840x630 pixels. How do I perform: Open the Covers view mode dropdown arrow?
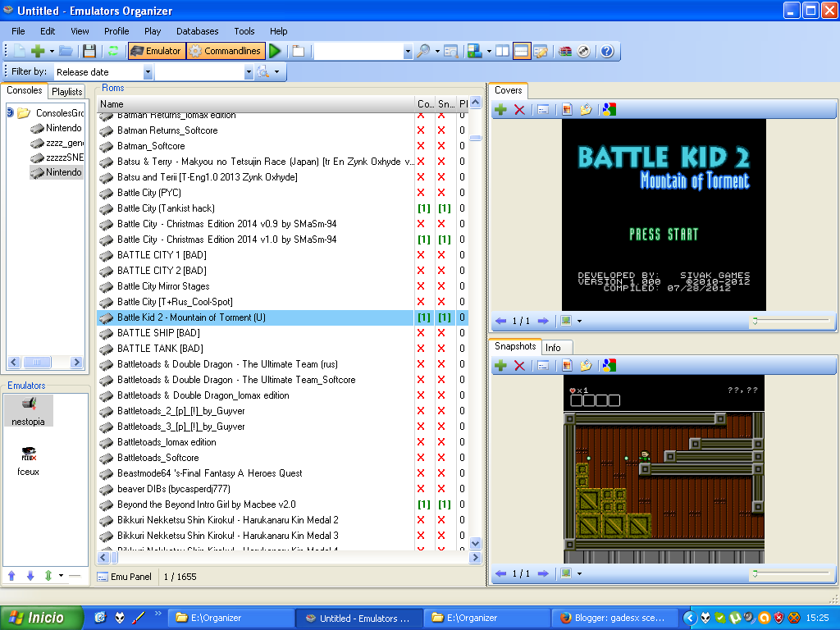tap(579, 322)
